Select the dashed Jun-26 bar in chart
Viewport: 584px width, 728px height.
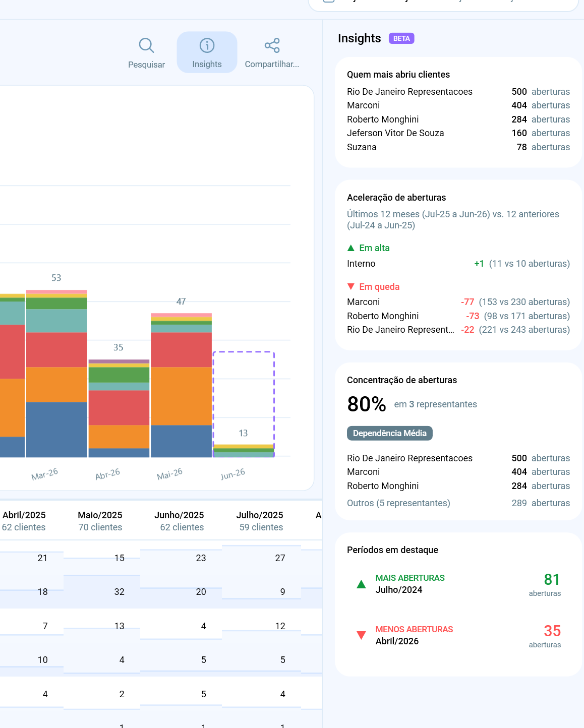point(244,404)
